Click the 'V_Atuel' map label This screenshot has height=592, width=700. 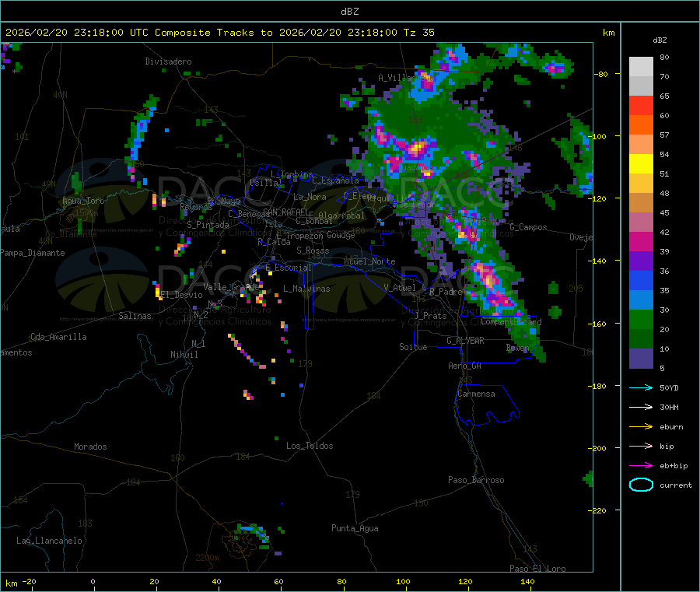(x=400, y=288)
